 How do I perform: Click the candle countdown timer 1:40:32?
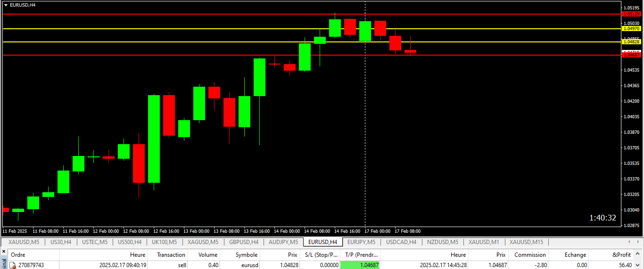(603, 218)
